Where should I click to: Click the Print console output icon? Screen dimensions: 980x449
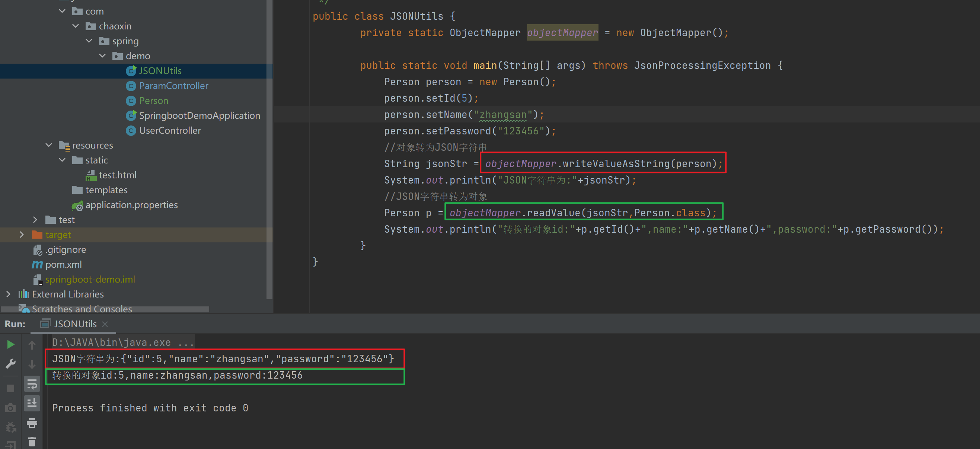[x=32, y=423]
